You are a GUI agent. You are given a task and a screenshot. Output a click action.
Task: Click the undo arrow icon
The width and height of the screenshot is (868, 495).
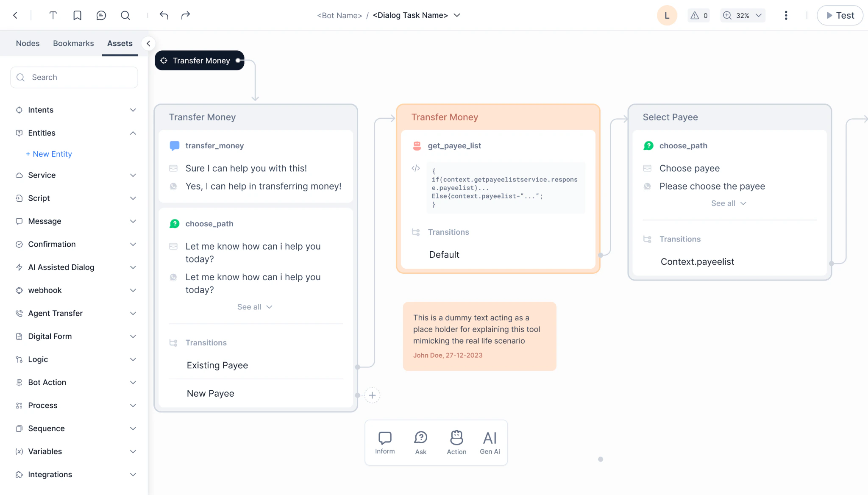click(x=164, y=15)
